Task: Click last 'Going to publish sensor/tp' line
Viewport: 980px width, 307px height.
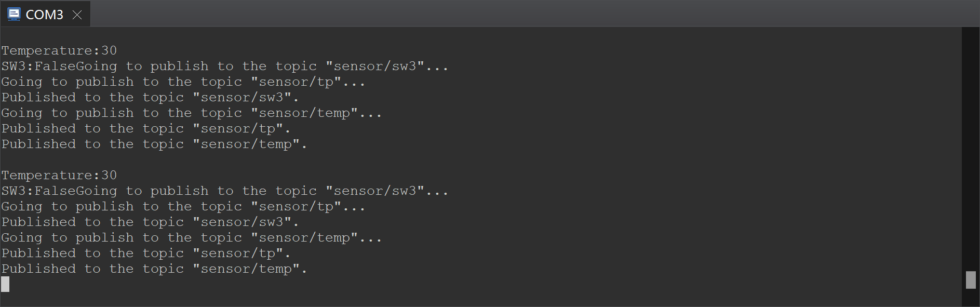Action: point(183,206)
